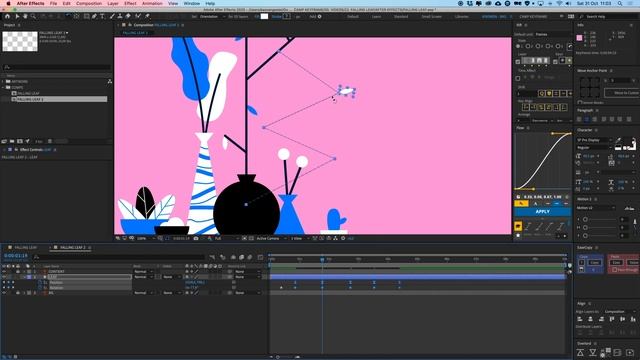Click the composition thumbnail in Project panel
The width and height of the screenshot is (640, 360).
(x=20, y=41)
